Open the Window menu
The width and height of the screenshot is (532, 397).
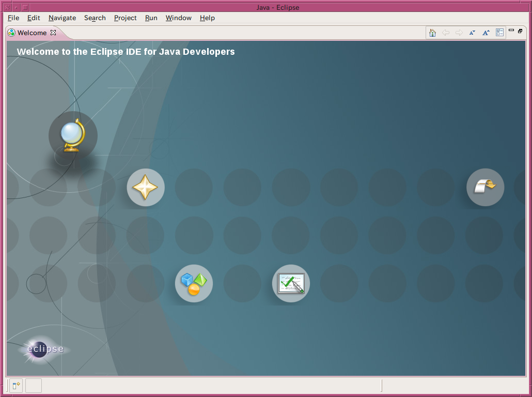click(x=179, y=18)
